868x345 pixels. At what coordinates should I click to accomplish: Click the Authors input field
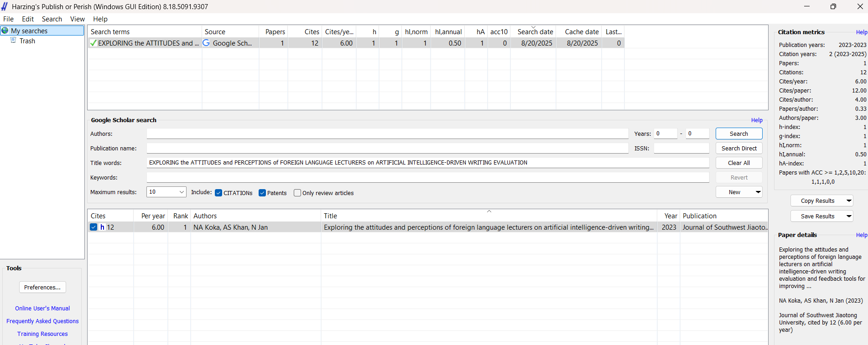[x=387, y=134]
